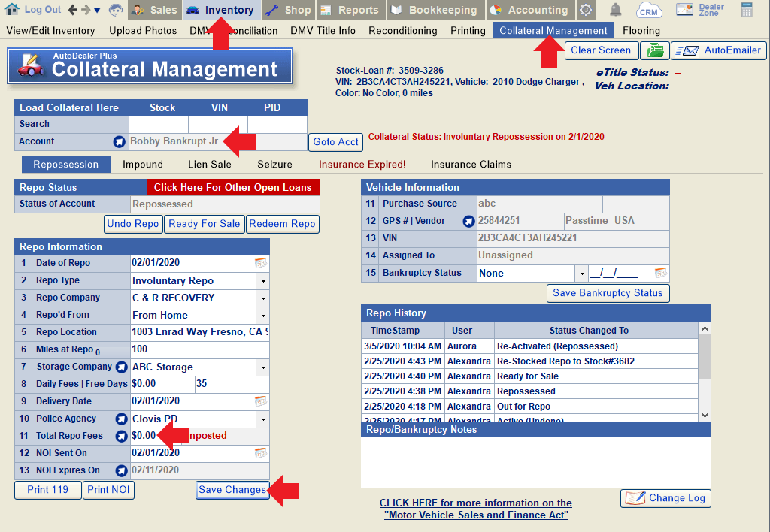Open the navigation history dropdown arrow
This screenshot has width=770, height=532.
point(97,10)
